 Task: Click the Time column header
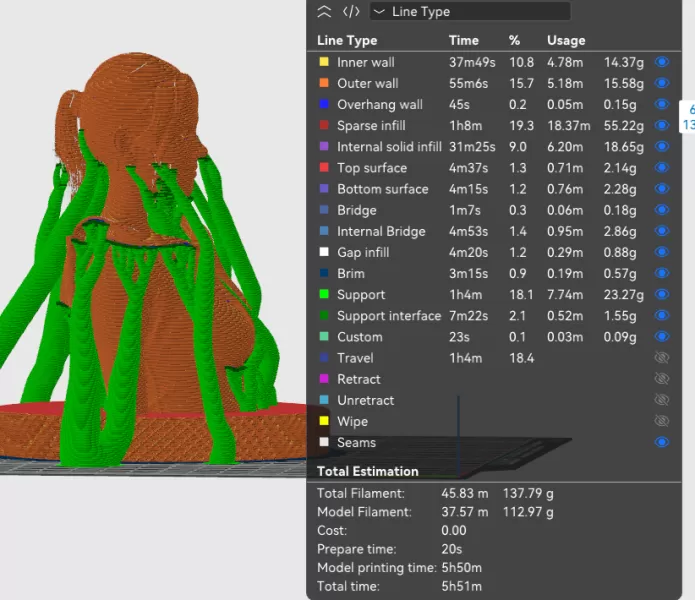(x=463, y=41)
